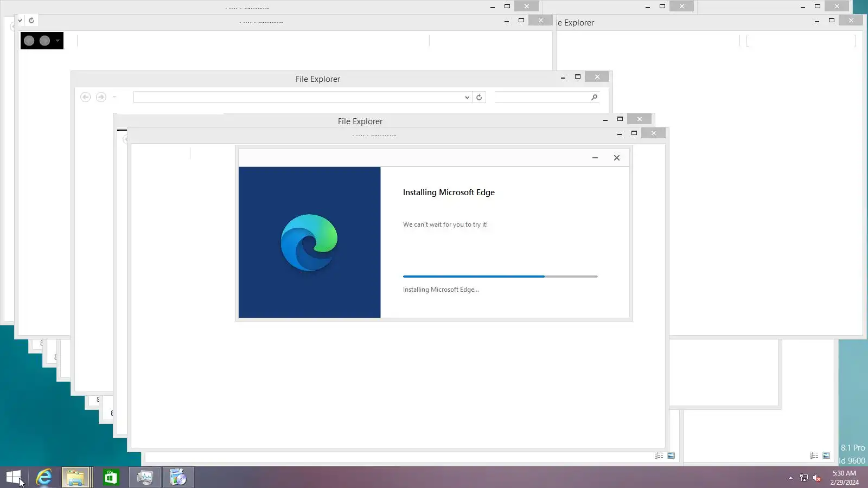Open the Windows Start button
The height and width of the screenshot is (488, 868).
click(x=13, y=478)
